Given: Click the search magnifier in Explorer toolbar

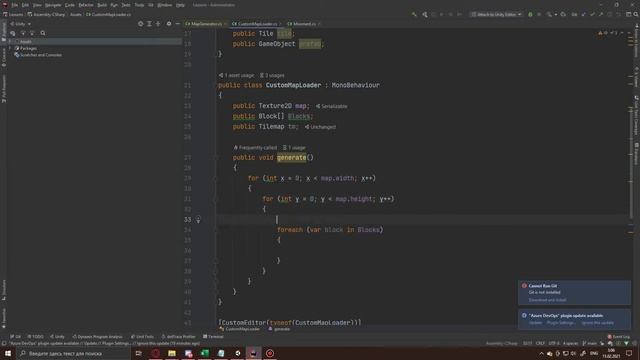Looking at the screenshot, I should tap(43, 33).
